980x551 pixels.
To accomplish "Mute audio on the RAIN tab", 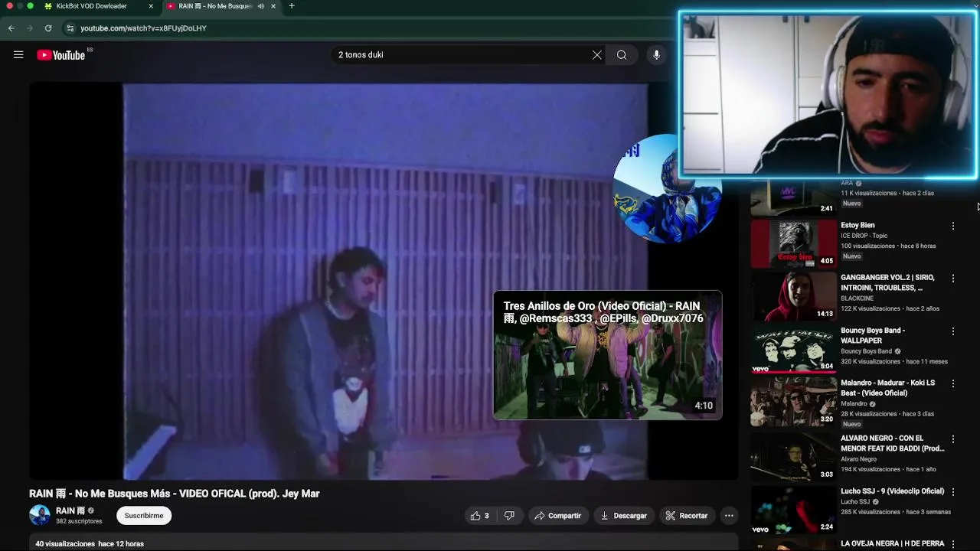I will (x=261, y=6).
